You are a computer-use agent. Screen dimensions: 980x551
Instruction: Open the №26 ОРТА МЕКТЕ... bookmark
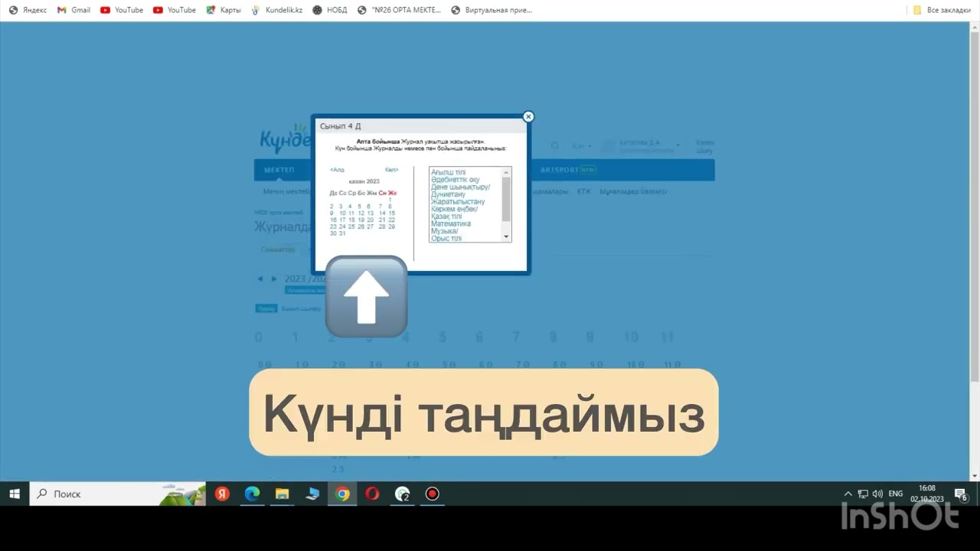[399, 10]
